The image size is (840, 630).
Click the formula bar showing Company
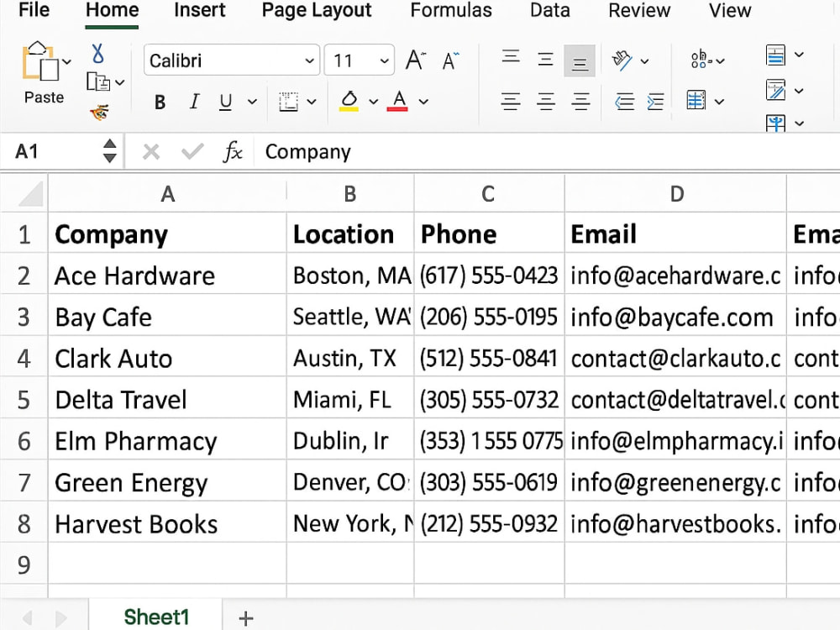547,151
